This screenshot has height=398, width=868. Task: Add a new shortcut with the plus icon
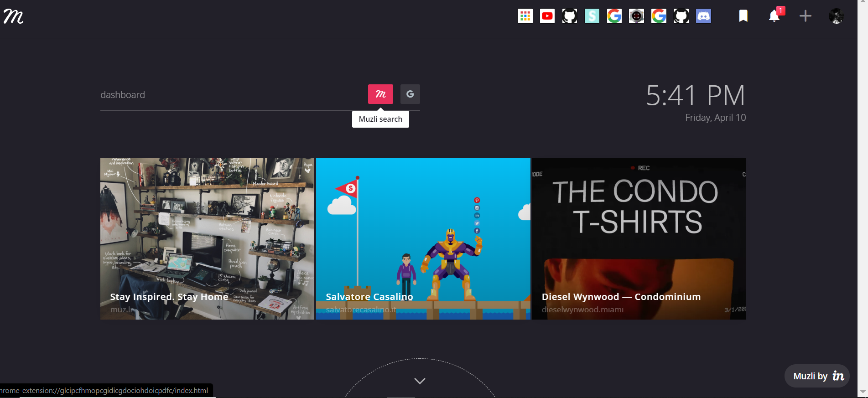coord(806,16)
